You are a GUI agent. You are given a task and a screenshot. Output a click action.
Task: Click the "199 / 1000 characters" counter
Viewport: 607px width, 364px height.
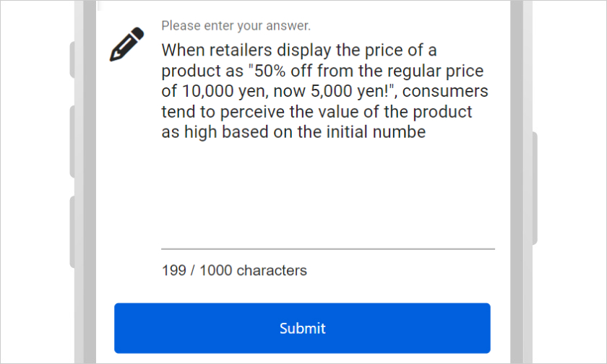tap(234, 271)
